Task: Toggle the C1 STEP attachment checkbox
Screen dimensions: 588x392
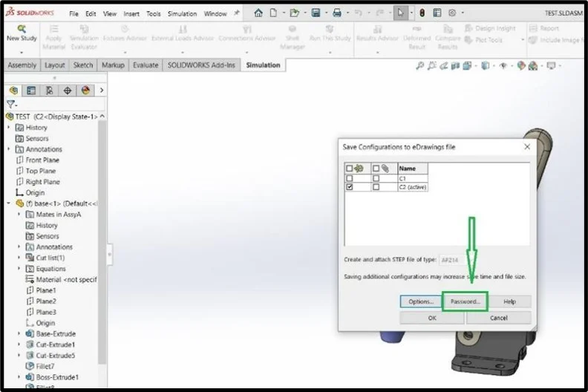Action: tap(376, 179)
